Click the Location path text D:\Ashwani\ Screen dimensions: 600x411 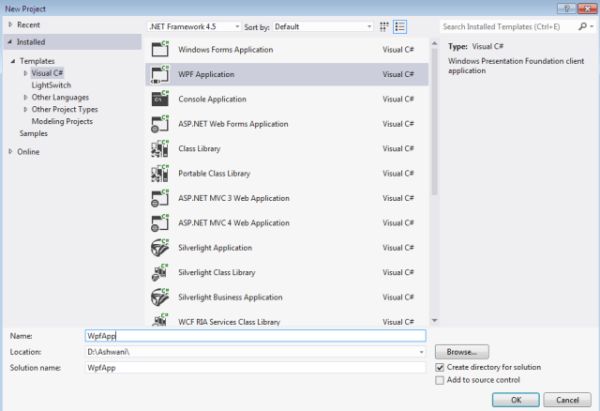tap(108, 352)
